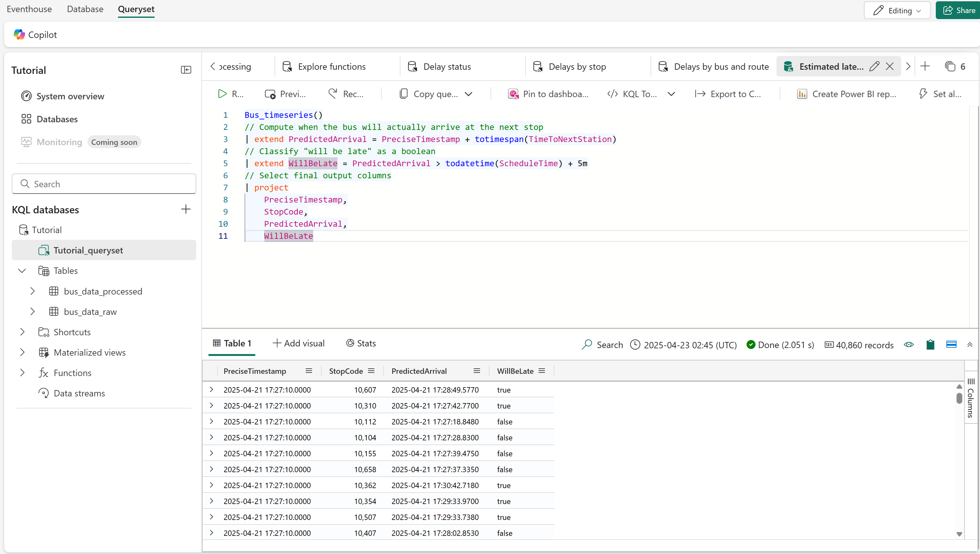Open the Stats tab in results

[x=361, y=343]
